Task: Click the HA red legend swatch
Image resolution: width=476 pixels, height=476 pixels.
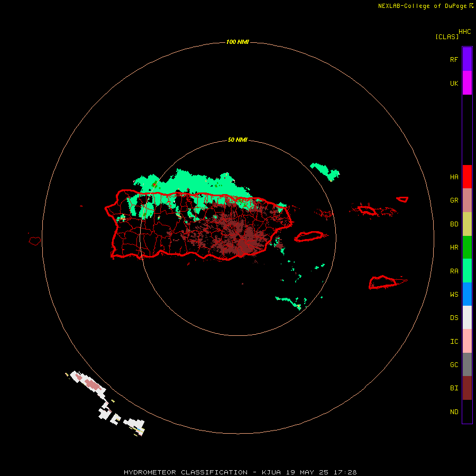Action: point(467,177)
